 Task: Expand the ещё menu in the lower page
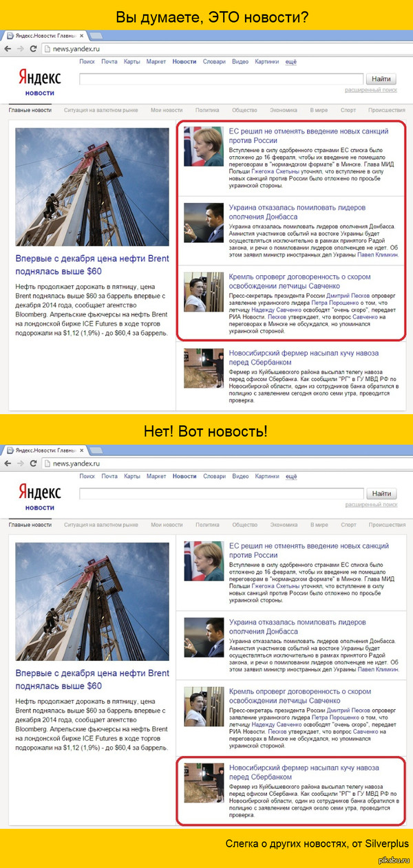pos(290,476)
